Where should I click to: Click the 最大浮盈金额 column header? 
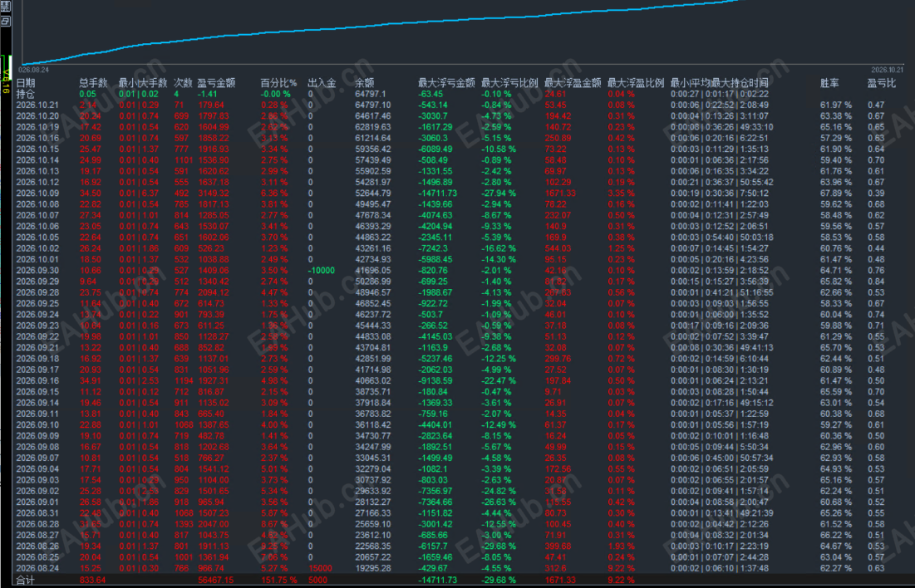point(573,83)
